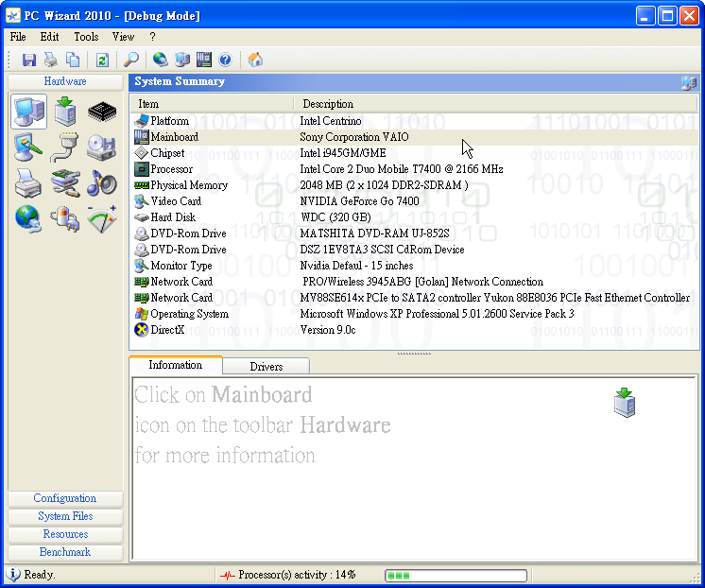Select the Monitor Type row
The height and width of the screenshot is (588, 705).
[415, 266]
